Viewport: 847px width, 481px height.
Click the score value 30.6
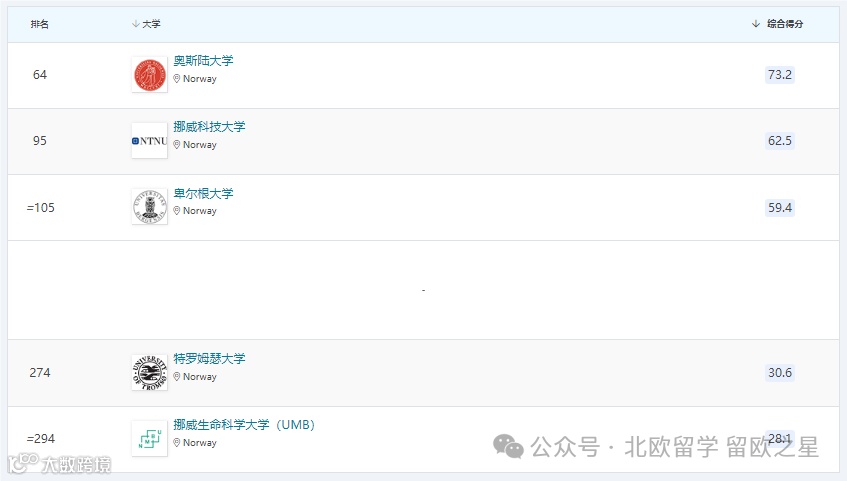point(779,372)
